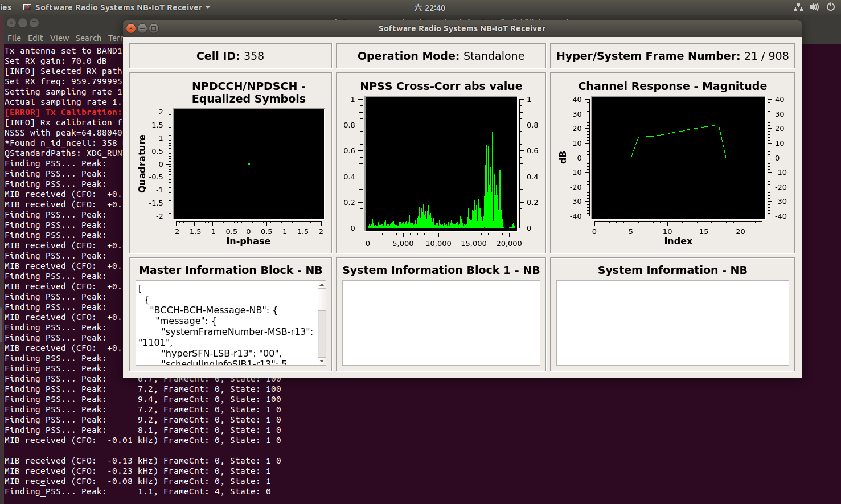Viewport: 841px width, 504px height.
Task: Click the Hyper/System Frame Number 21 / 908 label
Action: tap(672, 56)
